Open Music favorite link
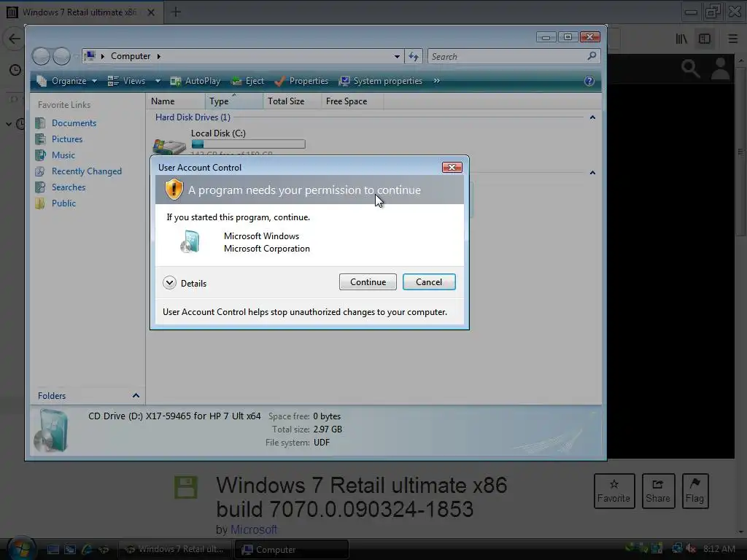The height and width of the screenshot is (560, 747). [63, 155]
